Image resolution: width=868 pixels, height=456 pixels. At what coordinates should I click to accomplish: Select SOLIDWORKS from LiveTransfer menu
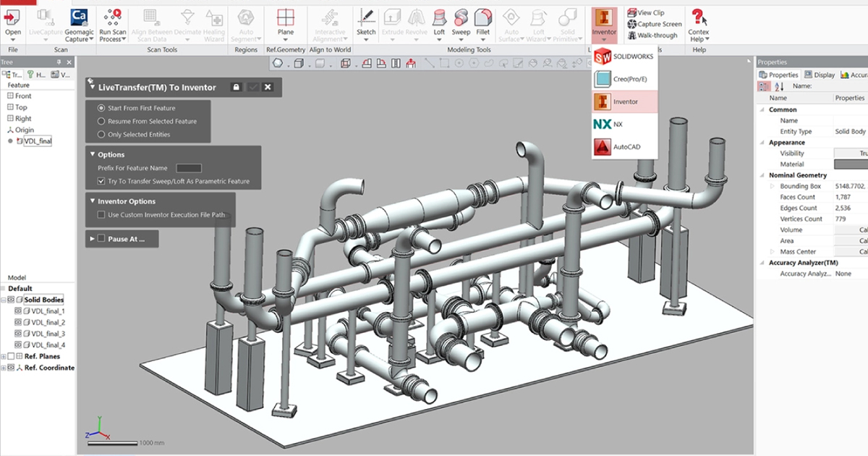(x=625, y=56)
